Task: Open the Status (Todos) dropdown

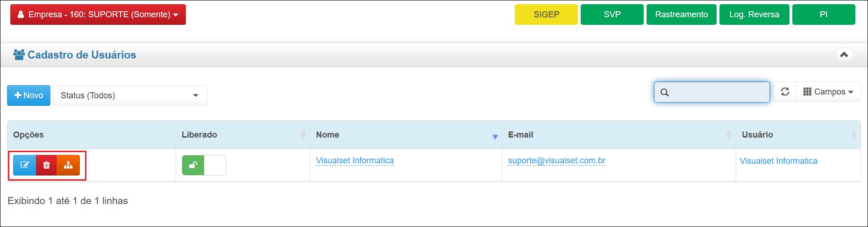Action: click(130, 95)
